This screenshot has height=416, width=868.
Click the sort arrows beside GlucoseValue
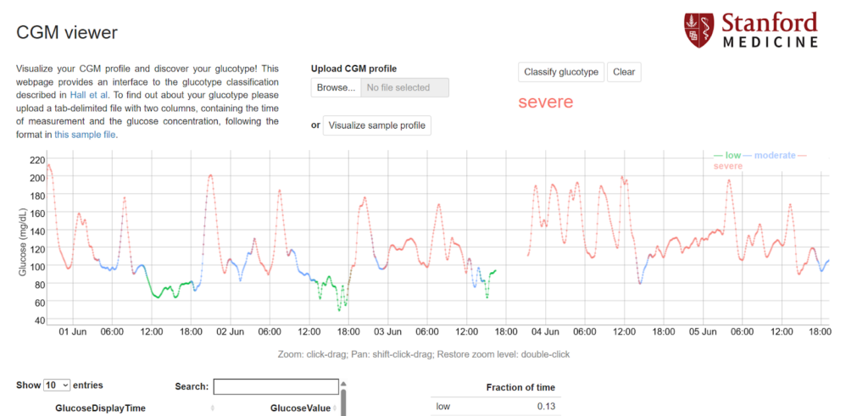pos(335,408)
